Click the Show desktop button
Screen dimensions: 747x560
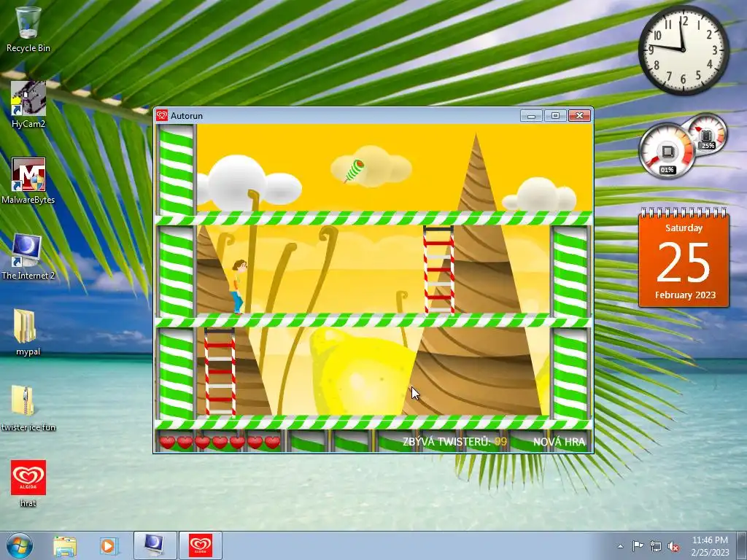pos(742,545)
